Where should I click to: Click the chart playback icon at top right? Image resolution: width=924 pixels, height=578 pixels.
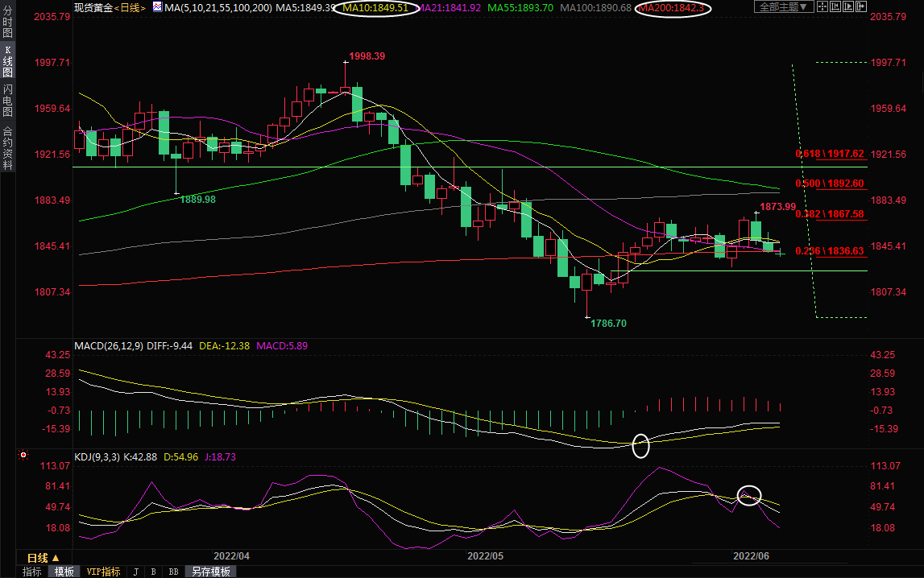pos(848,6)
